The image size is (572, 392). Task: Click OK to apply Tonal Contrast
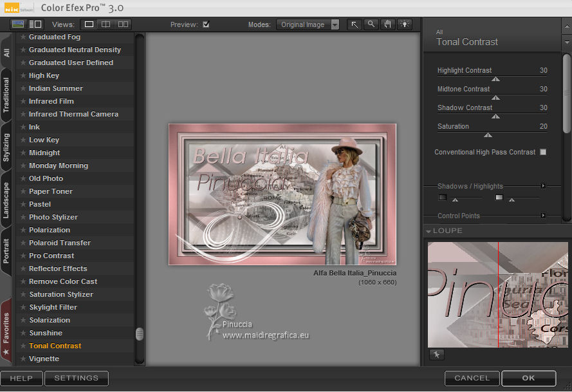[x=529, y=378]
